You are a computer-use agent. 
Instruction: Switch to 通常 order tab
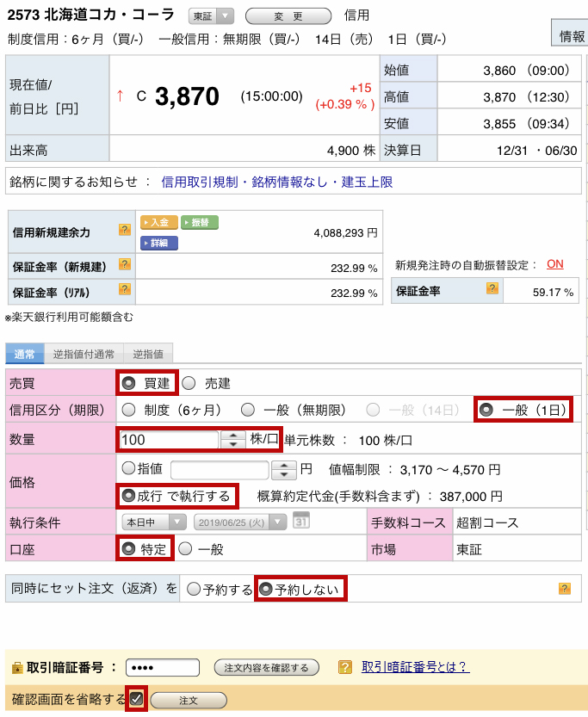(25, 354)
